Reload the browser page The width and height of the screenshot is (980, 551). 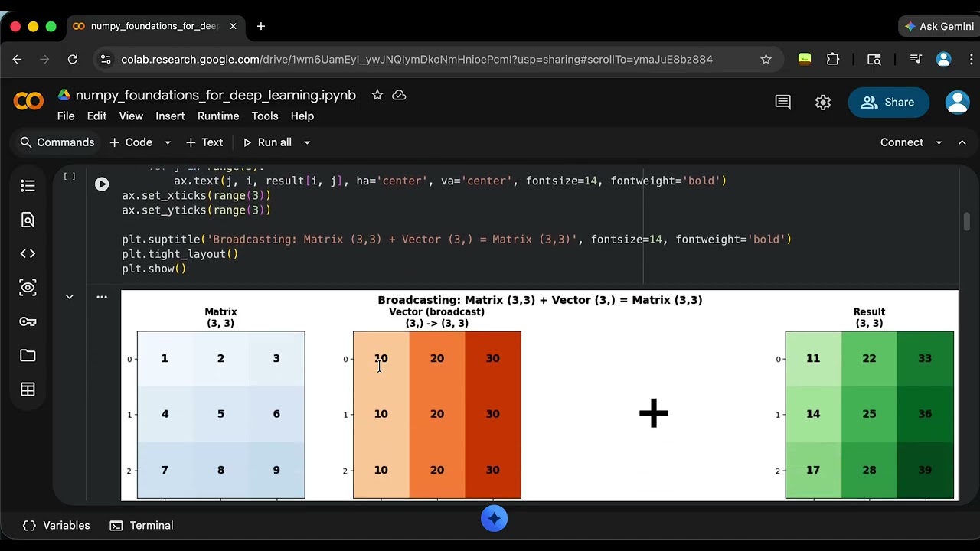click(73, 59)
